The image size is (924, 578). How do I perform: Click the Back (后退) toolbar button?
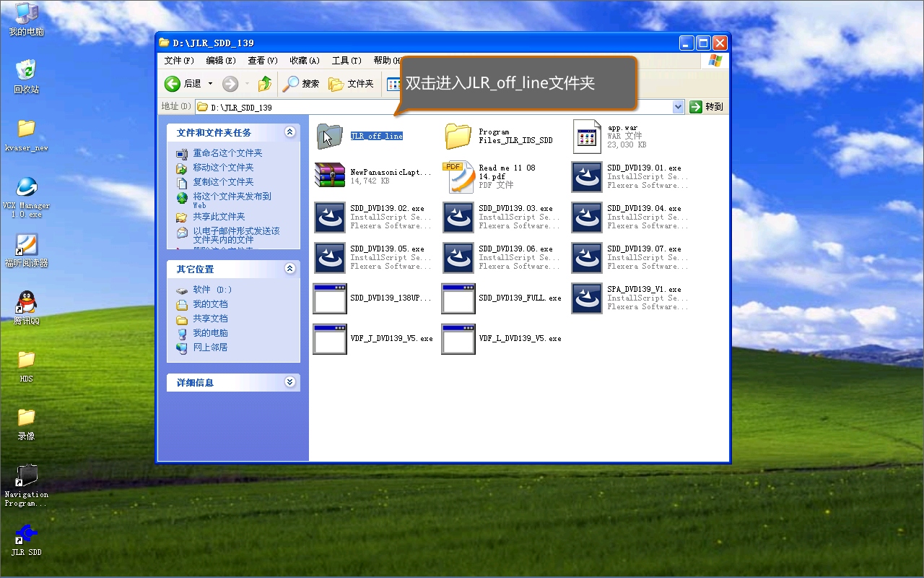point(183,84)
